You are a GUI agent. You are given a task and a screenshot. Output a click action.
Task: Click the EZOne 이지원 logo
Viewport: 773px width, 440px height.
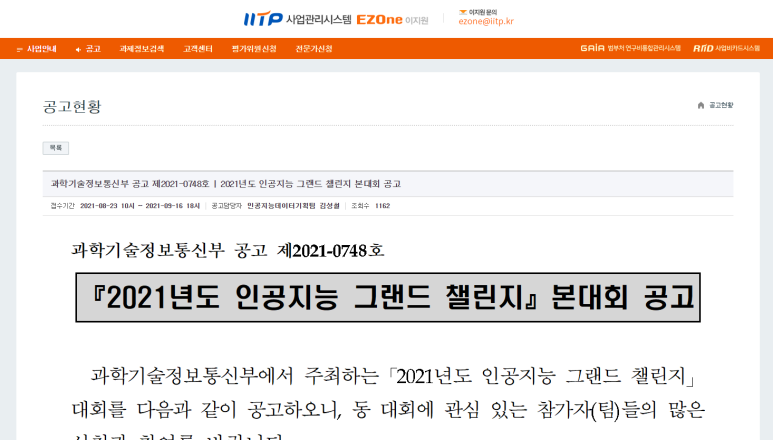point(392,20)
